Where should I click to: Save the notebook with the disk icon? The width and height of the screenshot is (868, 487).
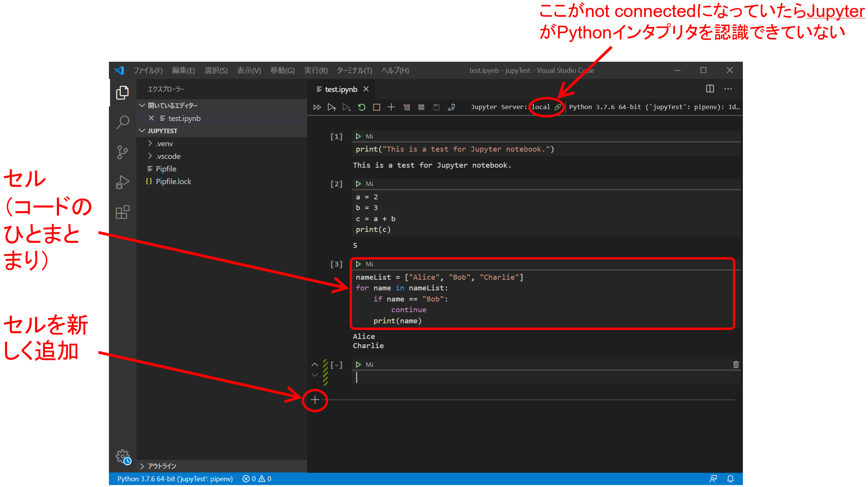pyautogui.click(x=436, y=107)
